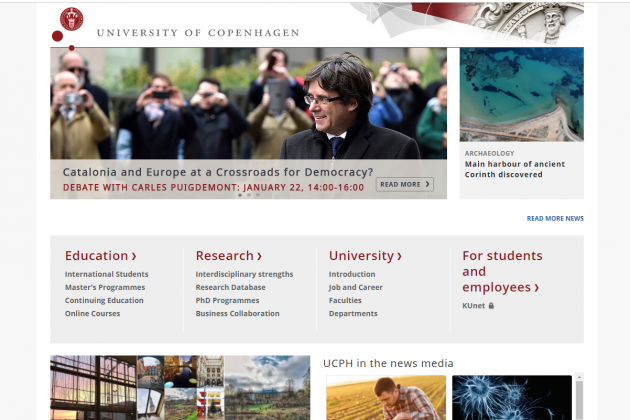This screenshot has height=420, width=630.
Task: Open For students and employees heading
Action: click(502, 271)
